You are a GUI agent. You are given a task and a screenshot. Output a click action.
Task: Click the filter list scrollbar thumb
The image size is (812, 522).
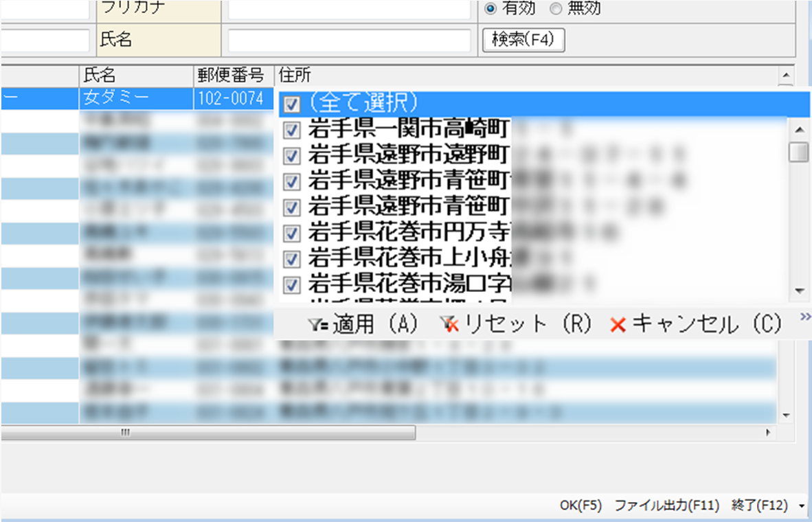point(798,152)
